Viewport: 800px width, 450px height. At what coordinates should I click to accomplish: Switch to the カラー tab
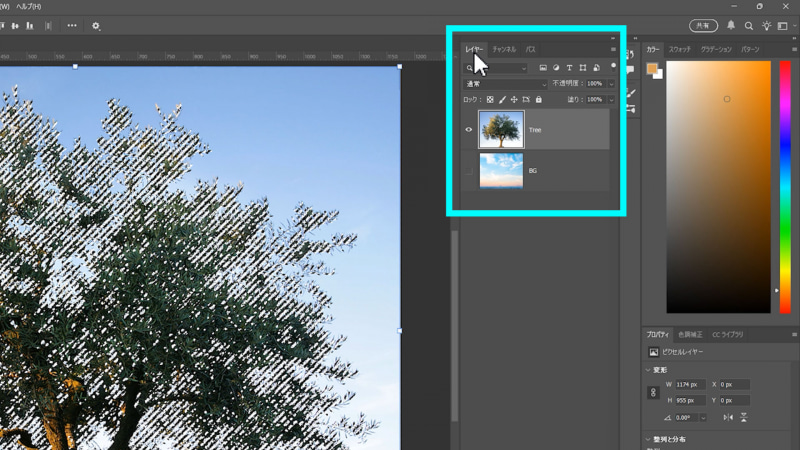click(x=653, y=49)
